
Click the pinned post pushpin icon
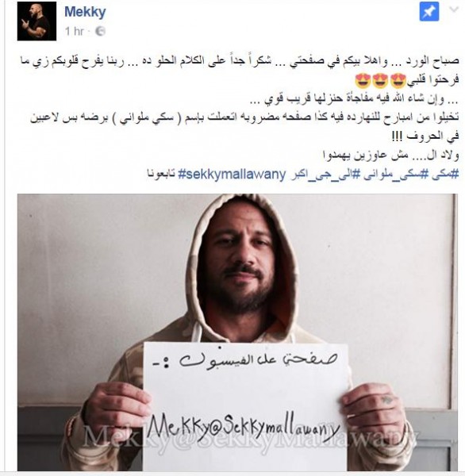tap(429, 11)
